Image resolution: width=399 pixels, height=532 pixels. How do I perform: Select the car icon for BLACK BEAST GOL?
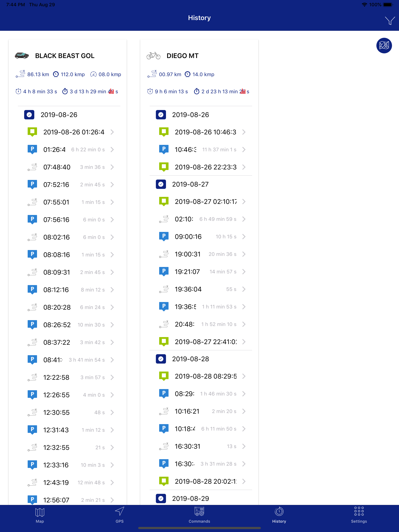[22, 55]
